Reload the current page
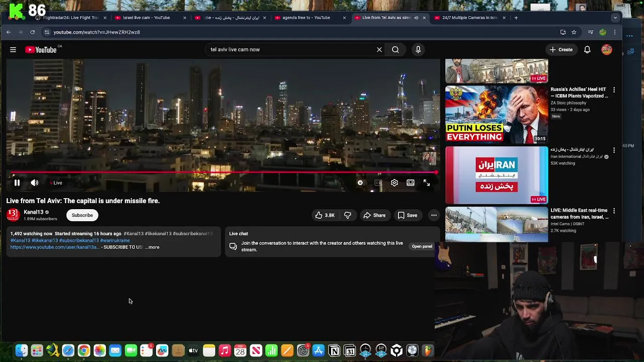Image resolution: width=644 pixels, height=362 pixels. pos(32,32)
